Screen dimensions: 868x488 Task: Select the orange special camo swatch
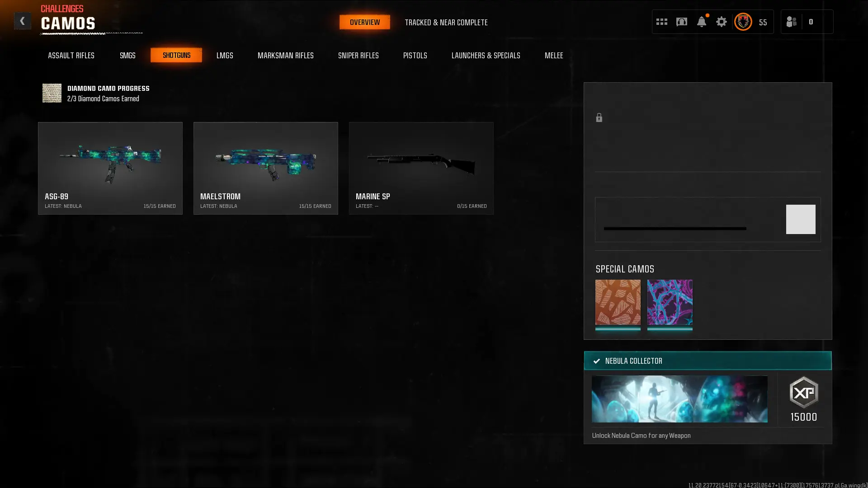pos(618,302)
